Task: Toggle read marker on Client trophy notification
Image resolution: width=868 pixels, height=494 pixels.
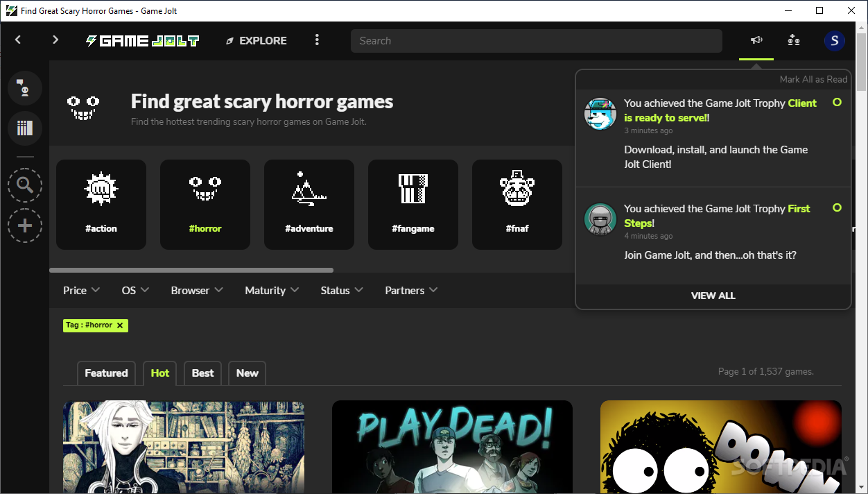Action: tap(837, 102)
